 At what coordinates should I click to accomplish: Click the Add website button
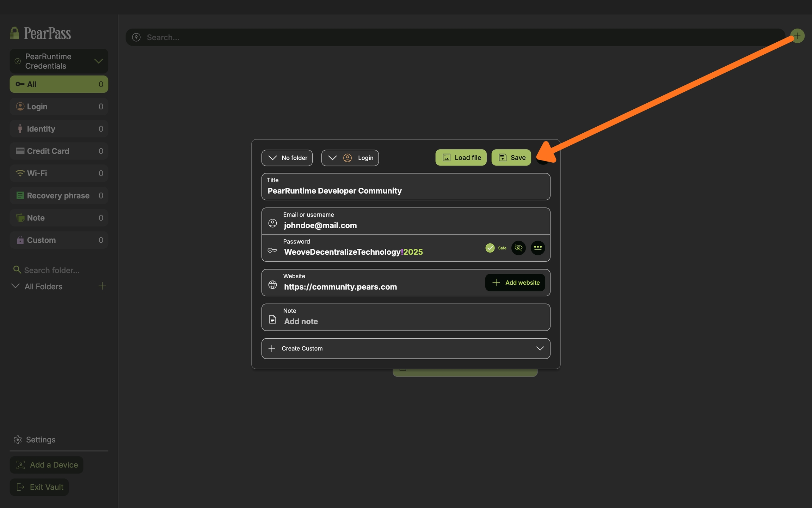515,283
